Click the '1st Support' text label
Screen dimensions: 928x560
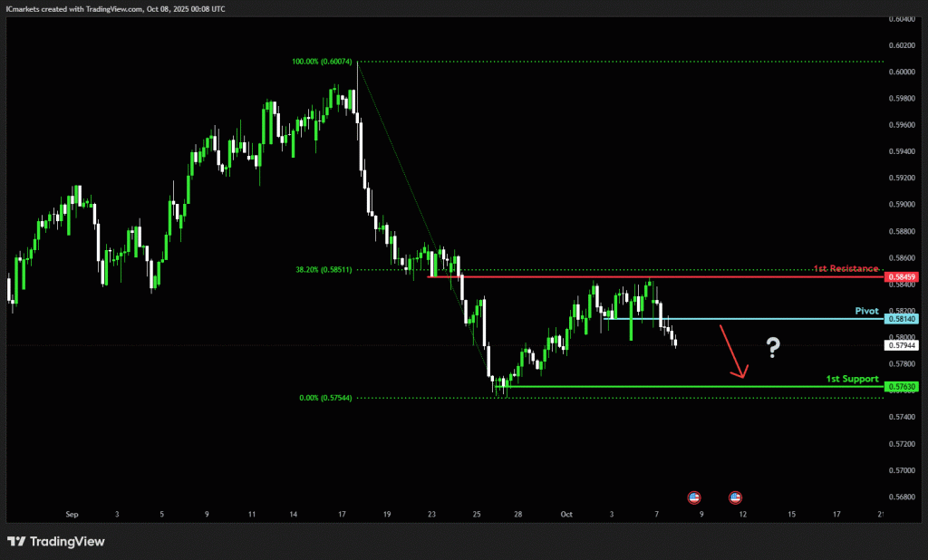point(852,378)
